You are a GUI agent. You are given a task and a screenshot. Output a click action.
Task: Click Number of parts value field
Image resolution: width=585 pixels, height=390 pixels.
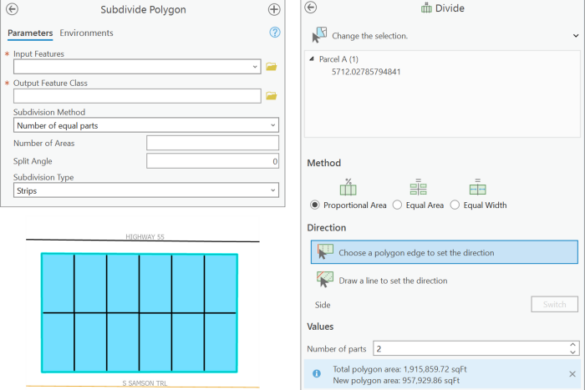[x=471, y=349]
